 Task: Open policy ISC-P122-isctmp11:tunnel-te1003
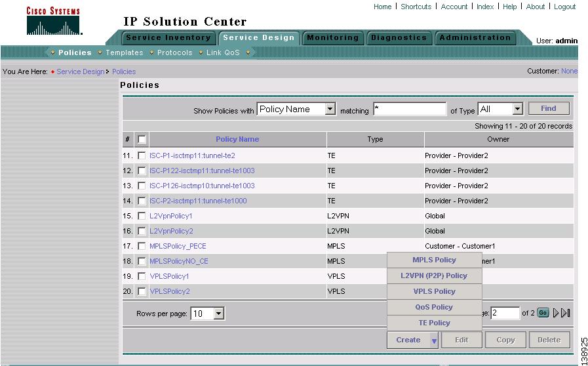click(202, 171)
